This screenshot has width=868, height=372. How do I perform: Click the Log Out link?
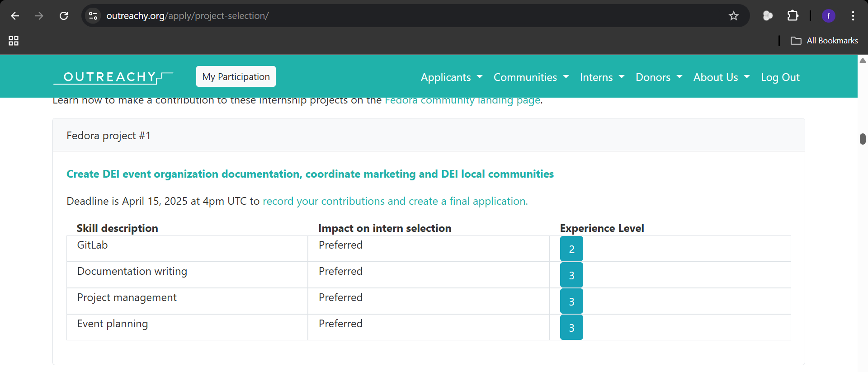(780, 77)
